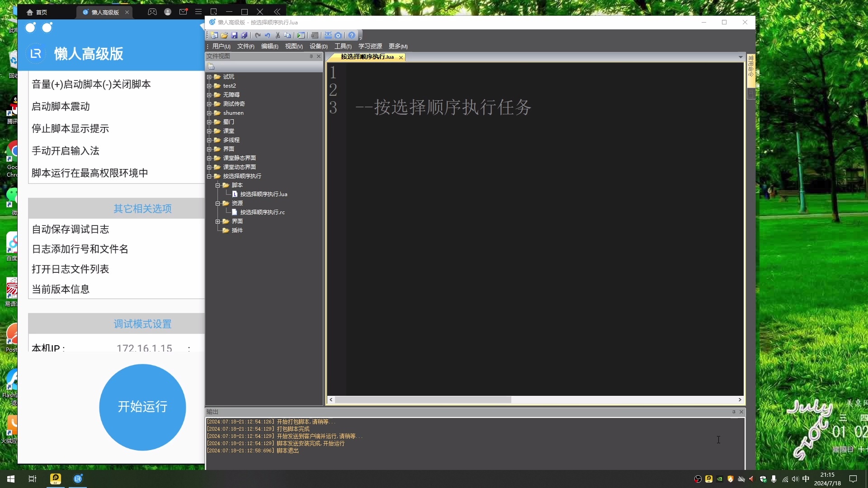Click the Android robot toolbar icon
Image resolution: width=868 pixels, height=488 pixels.
[x=328, y=35]
